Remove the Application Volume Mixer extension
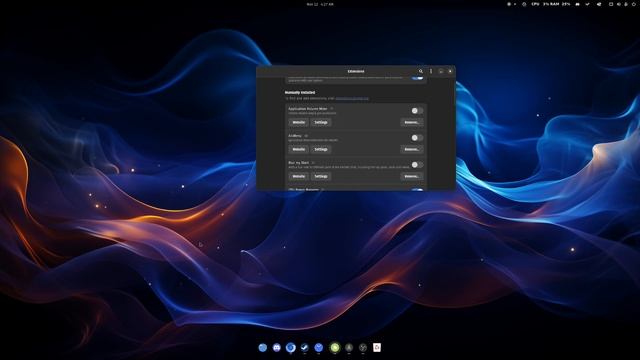The height and width of the screenshot is (360, 640). coord(411,122)
